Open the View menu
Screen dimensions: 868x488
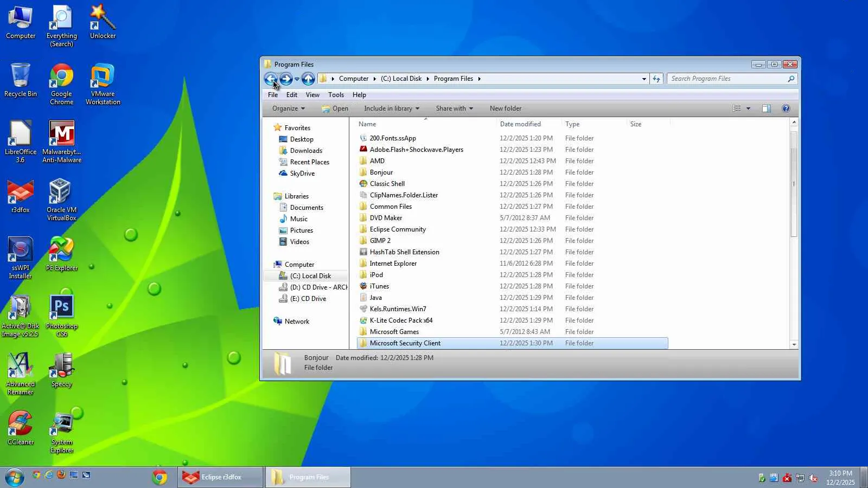(x=312, y=95)
